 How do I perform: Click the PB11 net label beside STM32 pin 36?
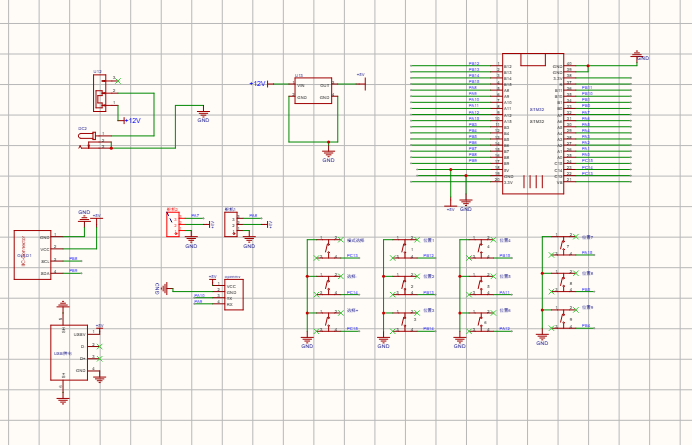[x=587, y=88]
